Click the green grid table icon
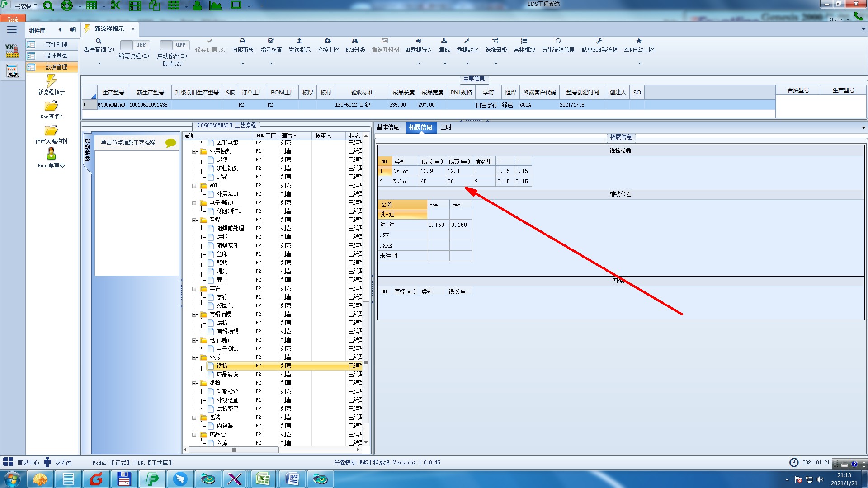 (91, 6)
